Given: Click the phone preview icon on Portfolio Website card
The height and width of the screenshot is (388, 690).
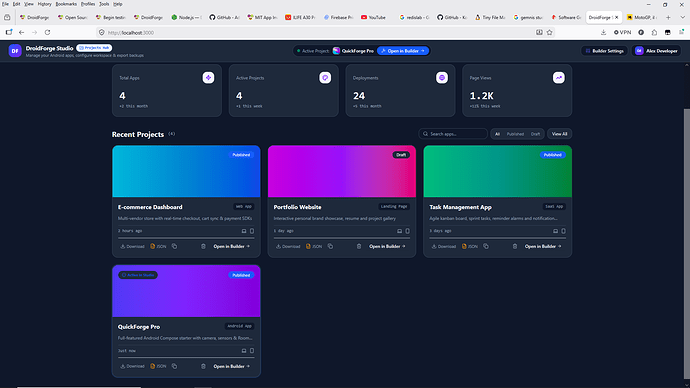Looking at the screenshot, I should pos(407,231).
